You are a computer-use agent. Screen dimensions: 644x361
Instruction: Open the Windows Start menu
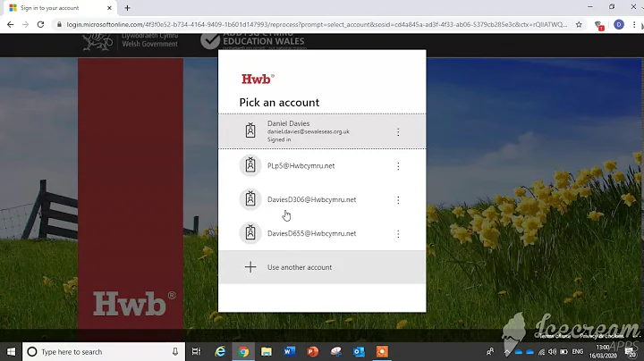point(11,351)
